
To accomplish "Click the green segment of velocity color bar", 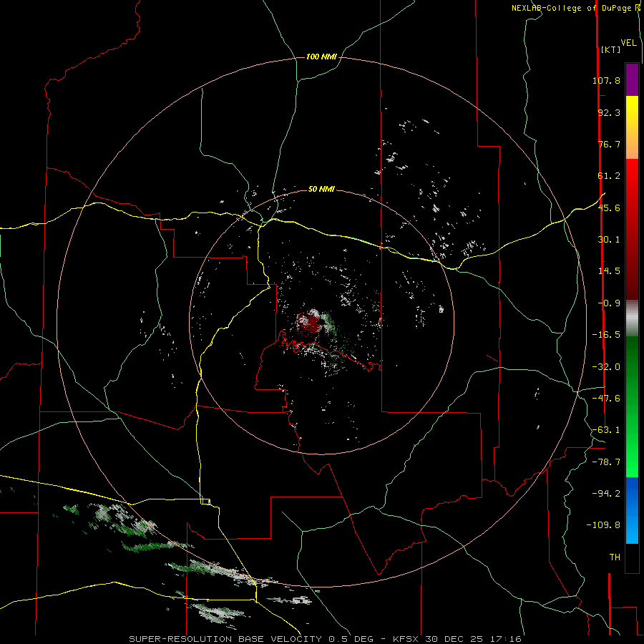I will point(632,406).
